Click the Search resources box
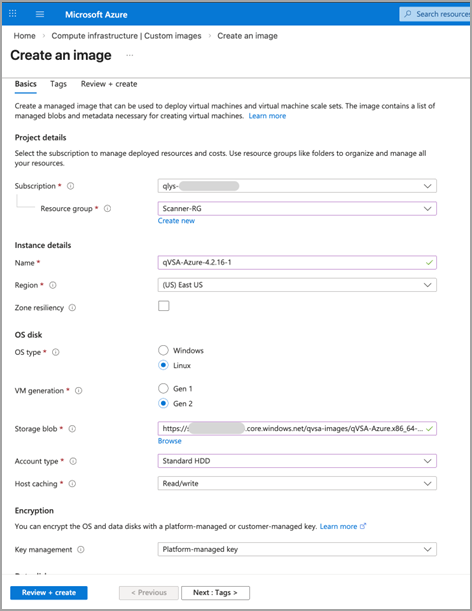This screenshot has height=611, width=472. [x=435, y=14]
